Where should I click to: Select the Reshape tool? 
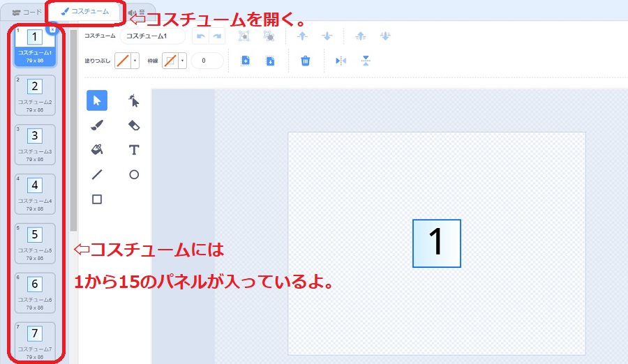[x=134, y=100]
